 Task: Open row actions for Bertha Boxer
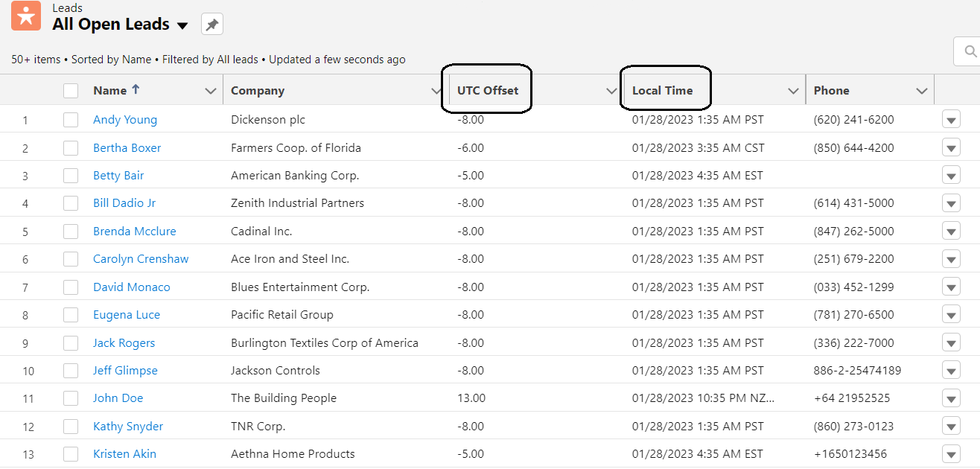pos(951,147)
